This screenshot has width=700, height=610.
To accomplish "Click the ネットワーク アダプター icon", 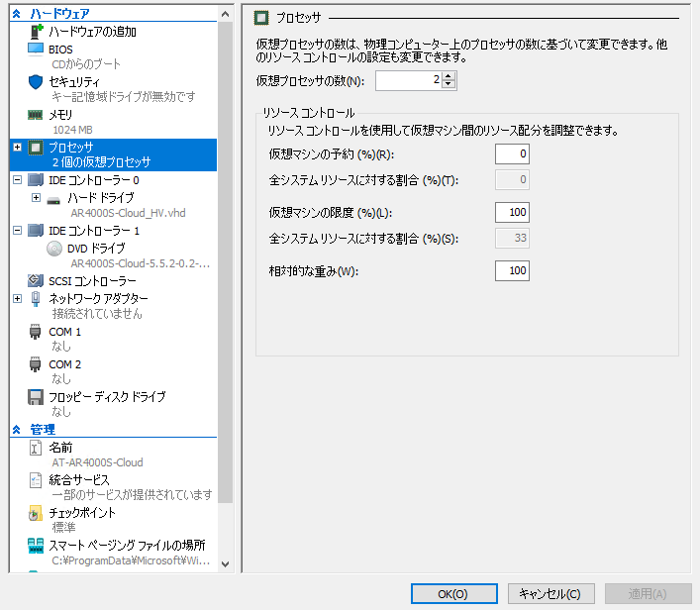I will (36, 298).
